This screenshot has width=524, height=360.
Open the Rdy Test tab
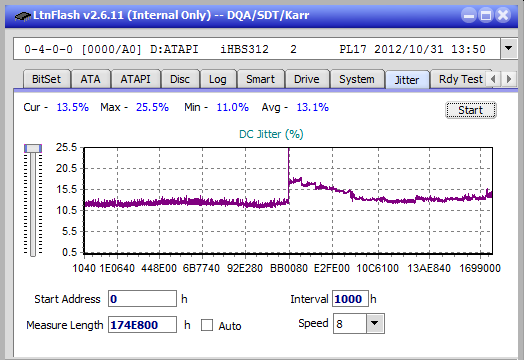point(461,79)
